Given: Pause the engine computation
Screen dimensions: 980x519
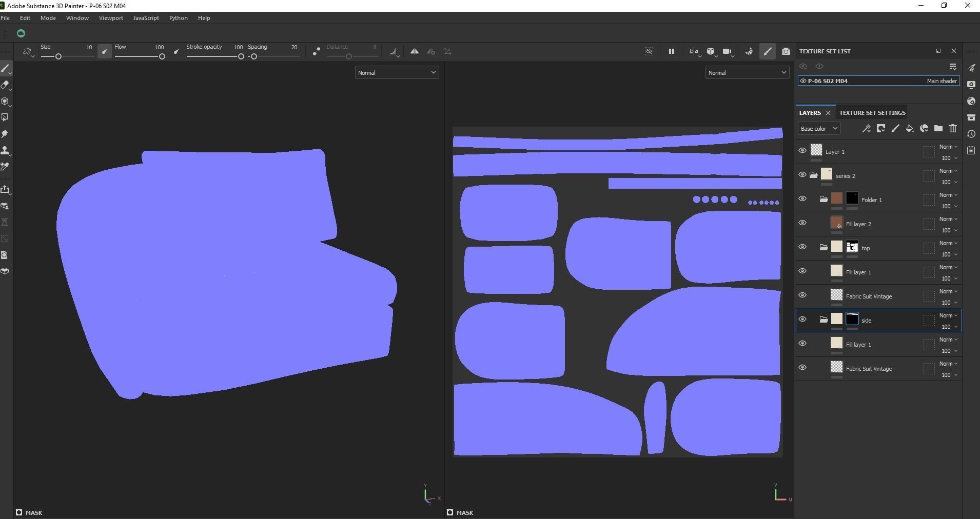Looking at the screenshot, I should click(x=671, y=51).
